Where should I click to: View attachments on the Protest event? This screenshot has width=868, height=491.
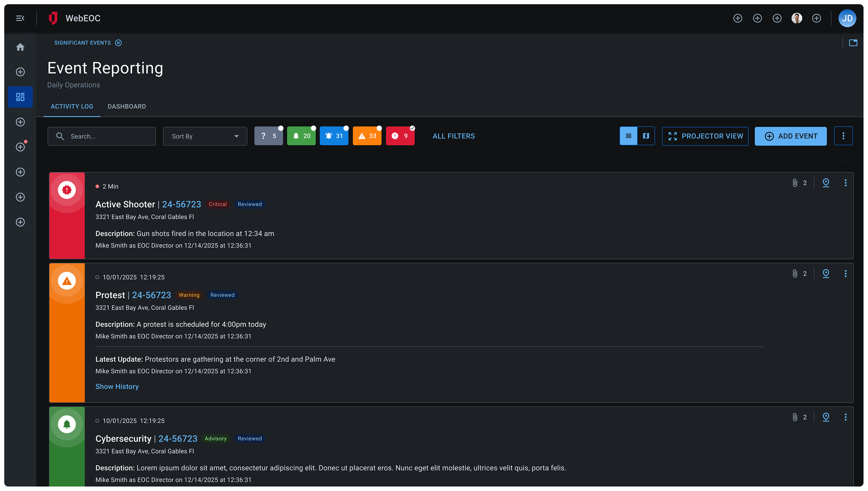click(795, 274)
